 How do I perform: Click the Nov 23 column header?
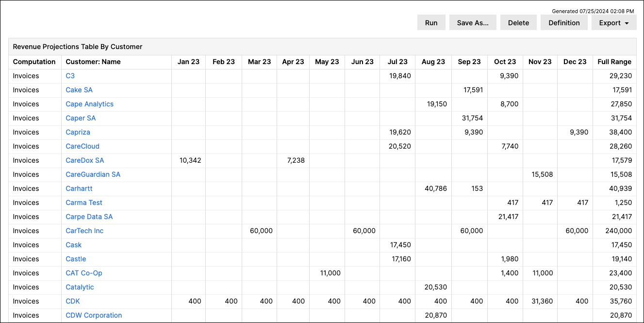540,62
